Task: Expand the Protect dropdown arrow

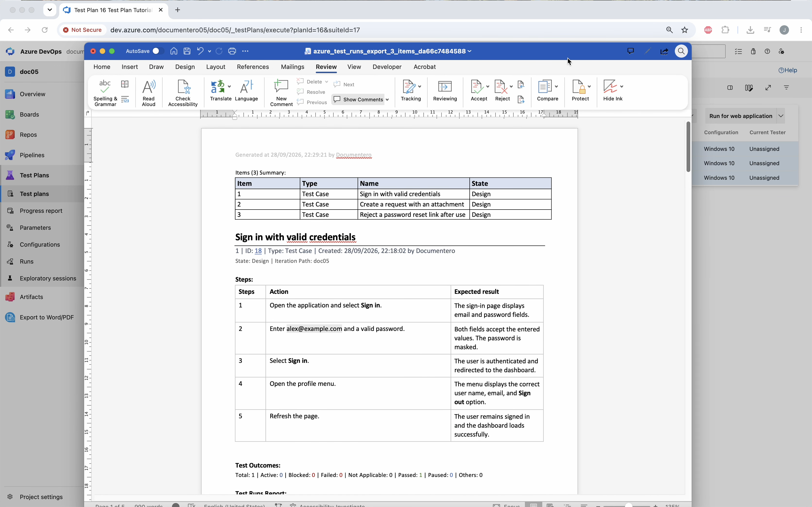Action: 589,86
